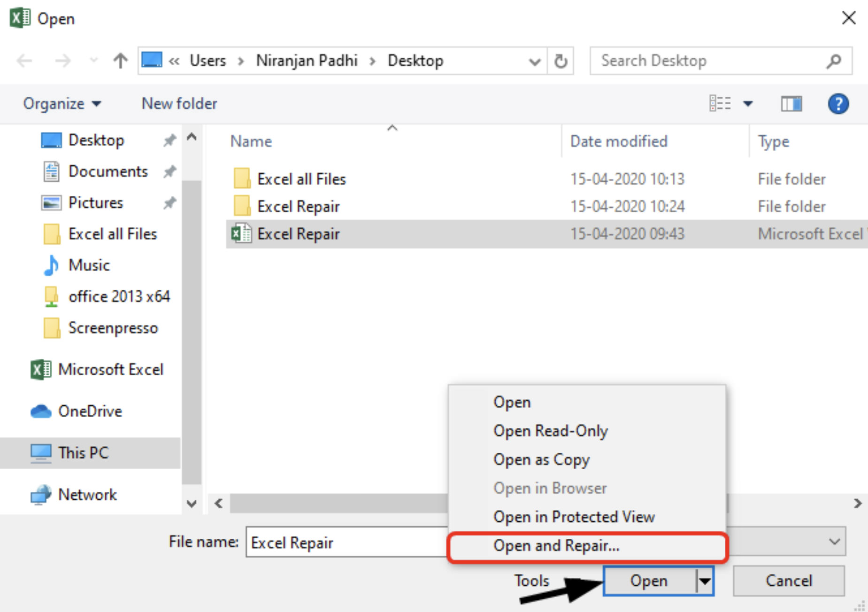Choose Open in Browser menu option

click(587, 488)
